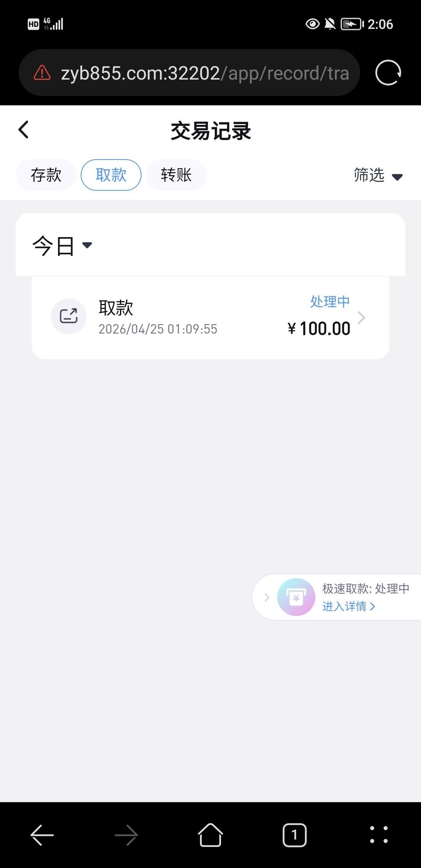The width and height of the screenshot is (421, 868).
Task: Tap the 进入详情 link
Action: [348, 606]
